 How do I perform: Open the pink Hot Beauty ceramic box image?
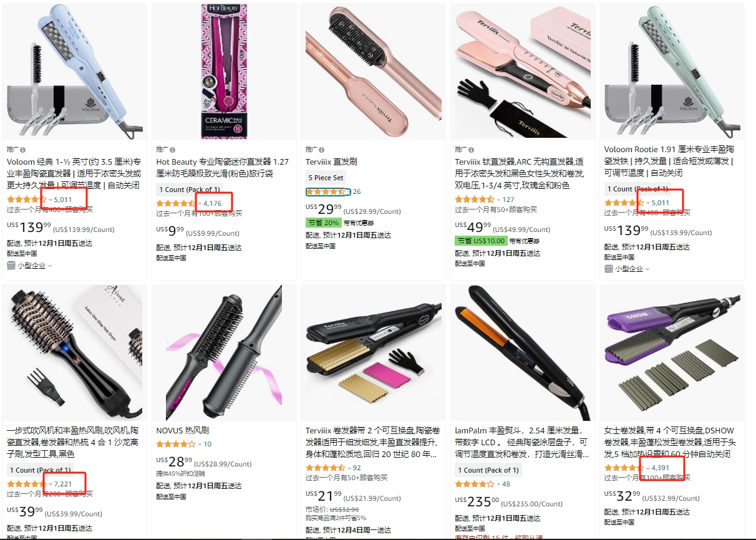coord(224,71)
